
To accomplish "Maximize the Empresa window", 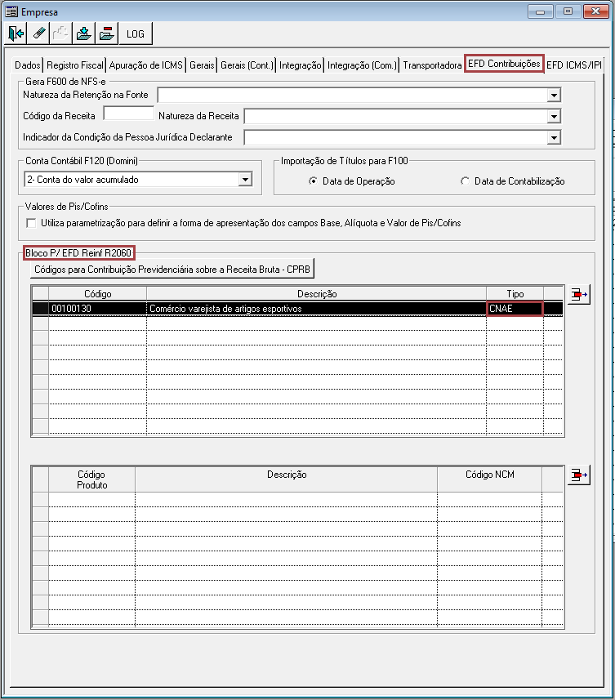I will [x=568, y=11].
